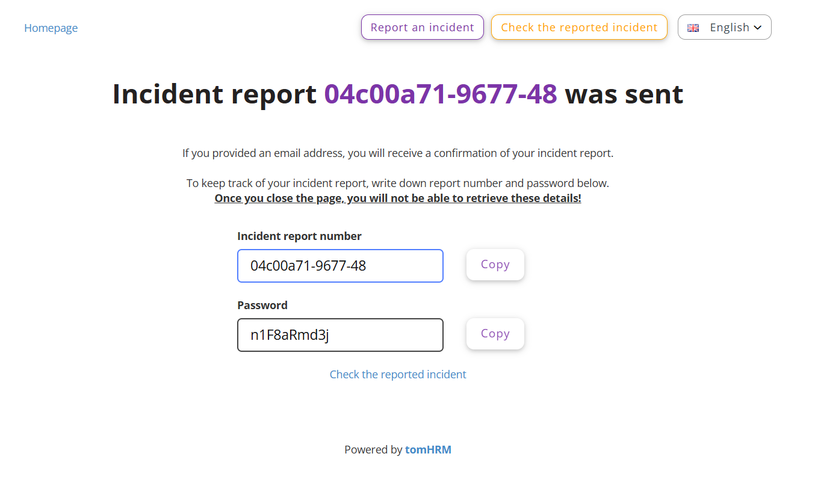
Task: Open the orange Check the reported incident button
Action: pos(579,28)
